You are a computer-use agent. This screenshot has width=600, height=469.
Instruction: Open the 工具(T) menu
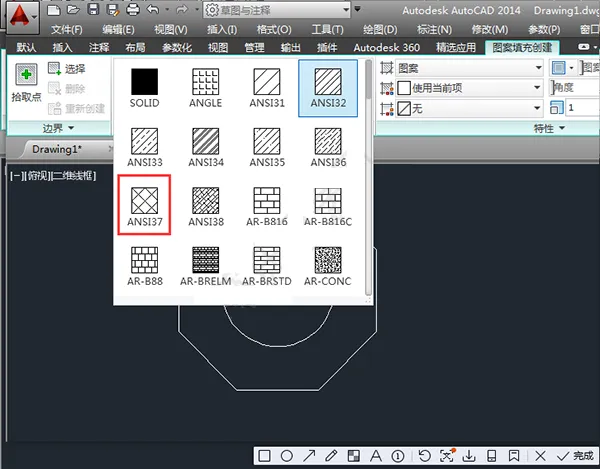click(327, 29)
